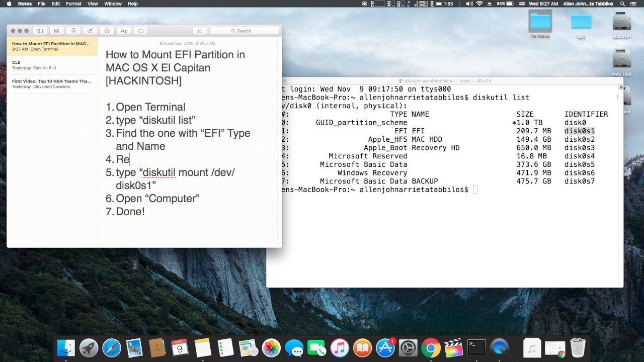Viewport: 644px width, 362px height.
Task: Open App Store from the Dock
Action: (385, 348)
